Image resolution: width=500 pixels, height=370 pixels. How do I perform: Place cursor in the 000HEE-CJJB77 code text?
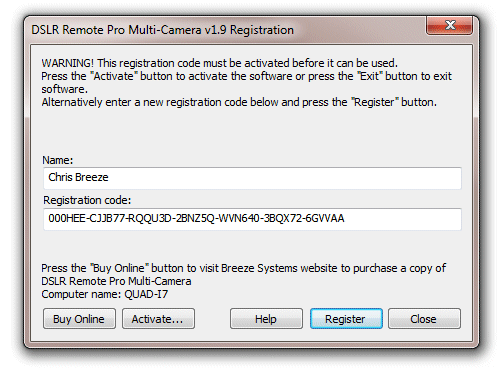[196, 218]
